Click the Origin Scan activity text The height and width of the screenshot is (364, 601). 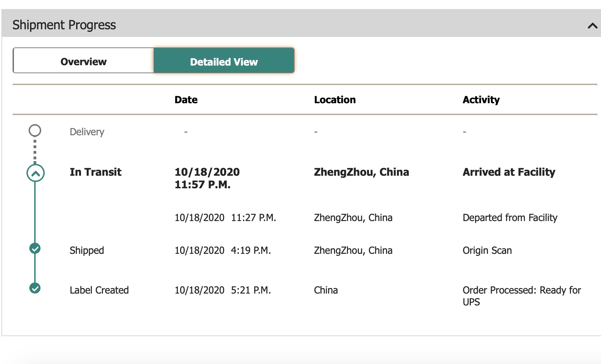pos(487,250)
